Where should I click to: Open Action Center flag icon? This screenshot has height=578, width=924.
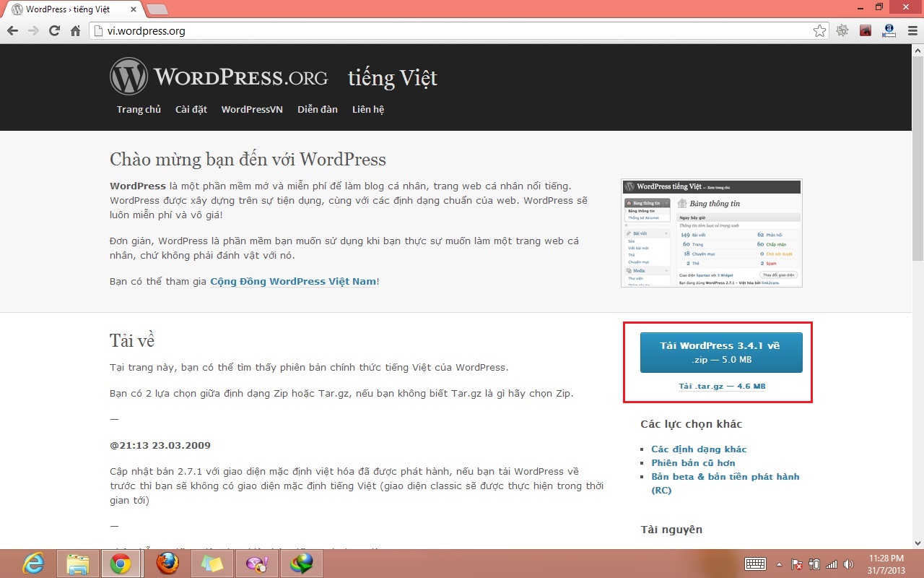(x=797, y=564)
